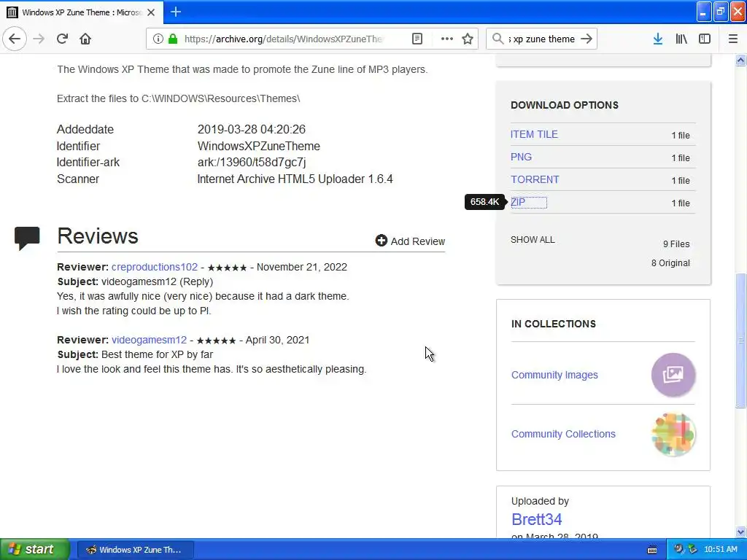Open the Firefox hamburger menu
The height and width of the screenshot is (560, 747).
(x=732, y=39)
